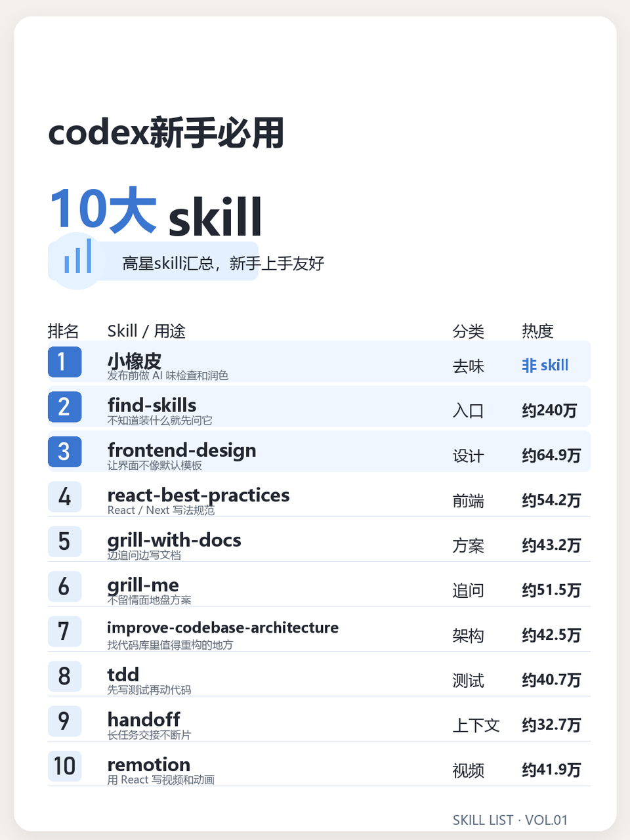The image size is (630, 840).
Task: Click the popularity value '约54.2万'
Action: pyautogui.click(x=551, y=501)
